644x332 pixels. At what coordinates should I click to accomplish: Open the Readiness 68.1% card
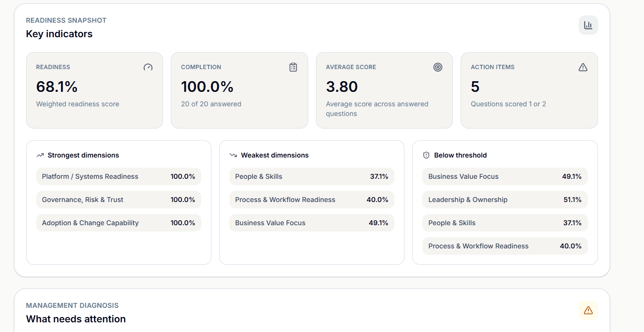tap(94, 90)
